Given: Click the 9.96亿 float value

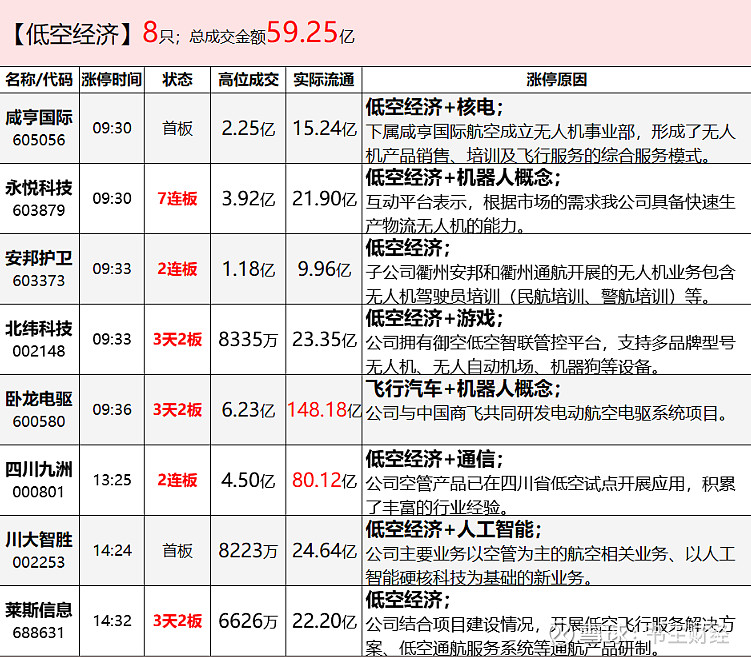Looking at the screenshot, I should (x=324, y=269).
